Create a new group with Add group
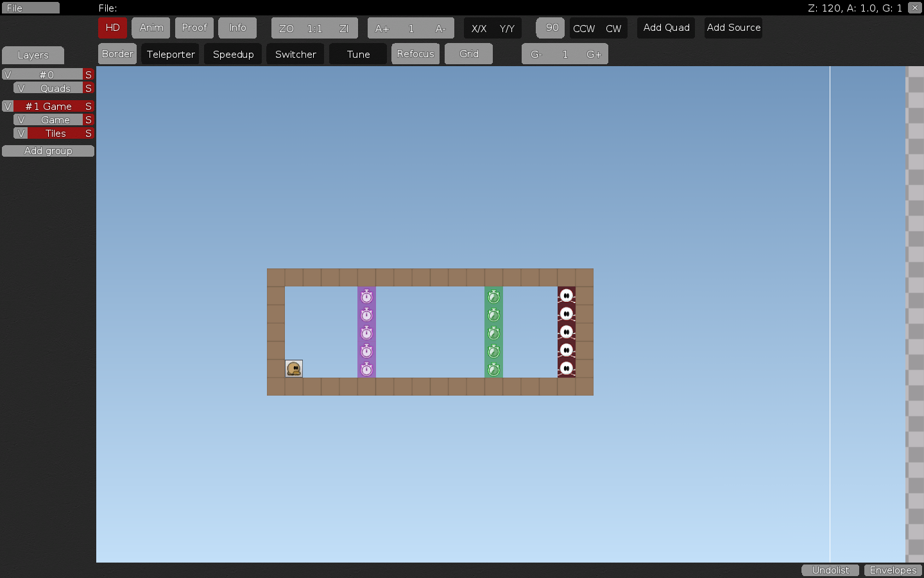924x578 pixels. (47, 150)
